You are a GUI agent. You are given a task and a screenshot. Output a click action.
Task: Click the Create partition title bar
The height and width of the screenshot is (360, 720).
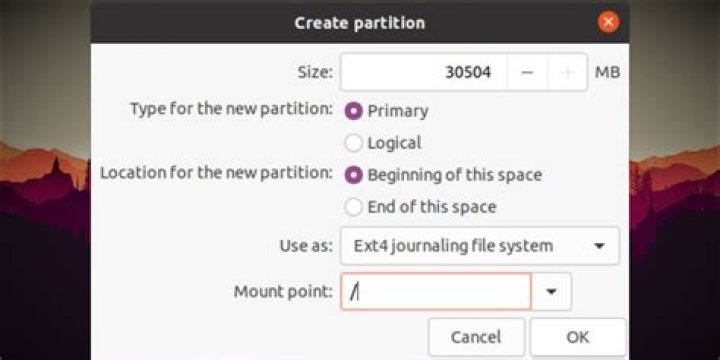point(360,22)
